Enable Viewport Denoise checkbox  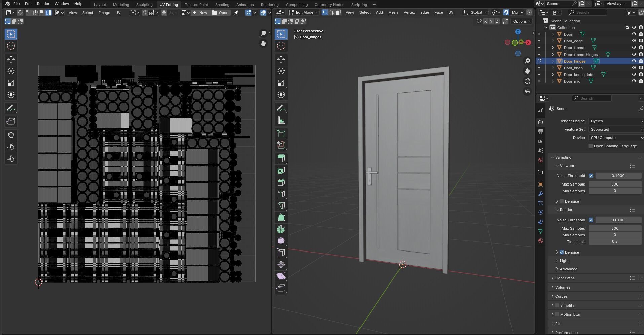click(562, 201)
